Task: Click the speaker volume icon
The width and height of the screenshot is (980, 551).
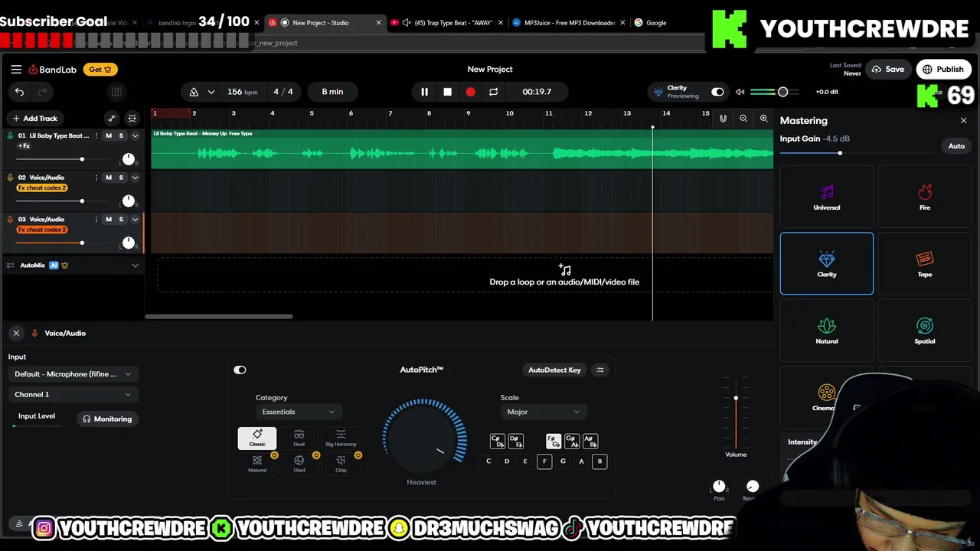Action: coord(740,92)
